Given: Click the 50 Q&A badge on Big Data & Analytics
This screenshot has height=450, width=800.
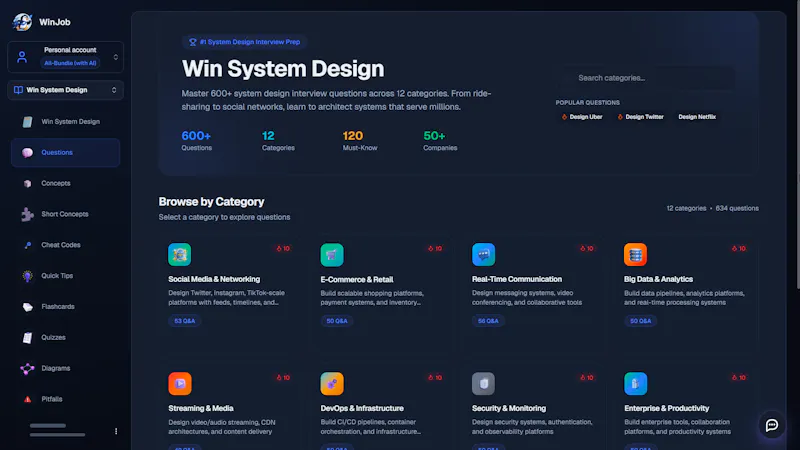Looking at the screenshot, I should point(640,321).
